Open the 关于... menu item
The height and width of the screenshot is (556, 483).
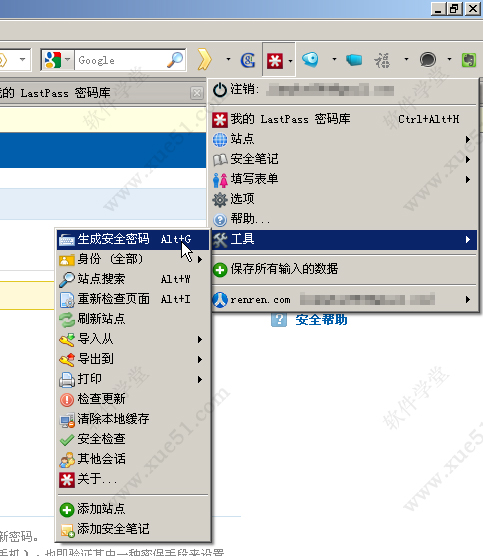(x=133, y=479)
